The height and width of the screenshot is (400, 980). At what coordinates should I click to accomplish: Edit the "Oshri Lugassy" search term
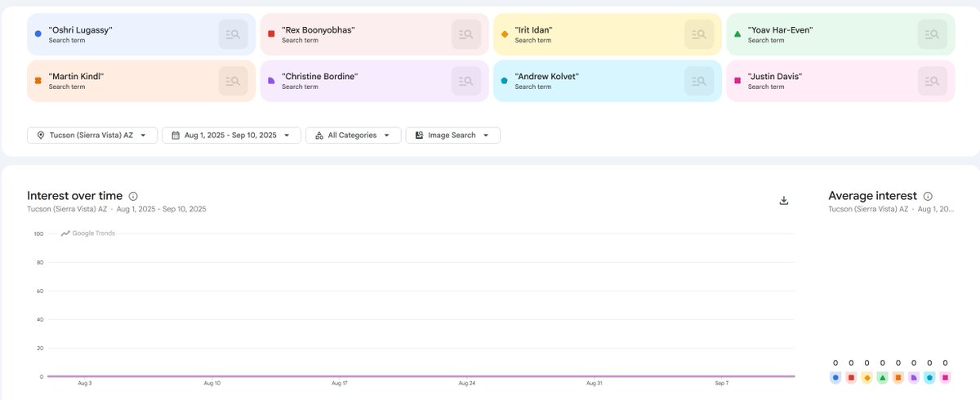coord(80,30)
